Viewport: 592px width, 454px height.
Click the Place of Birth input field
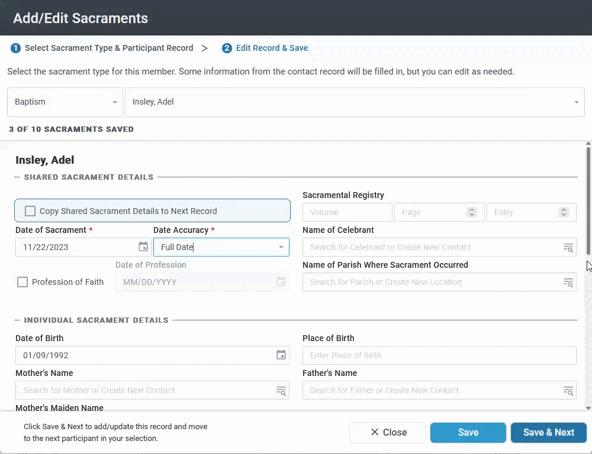[439, 355]
